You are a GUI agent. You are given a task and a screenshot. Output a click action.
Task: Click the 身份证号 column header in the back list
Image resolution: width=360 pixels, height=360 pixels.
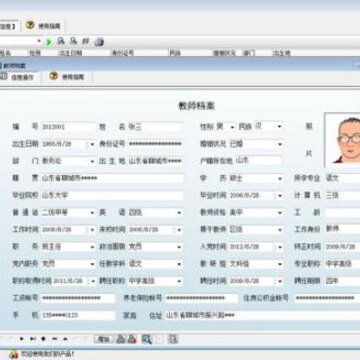point(123,53)
